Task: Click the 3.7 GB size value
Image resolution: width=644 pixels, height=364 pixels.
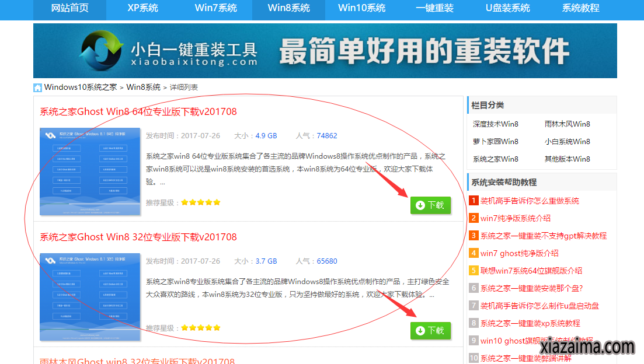Action: [x=266, y=261]
